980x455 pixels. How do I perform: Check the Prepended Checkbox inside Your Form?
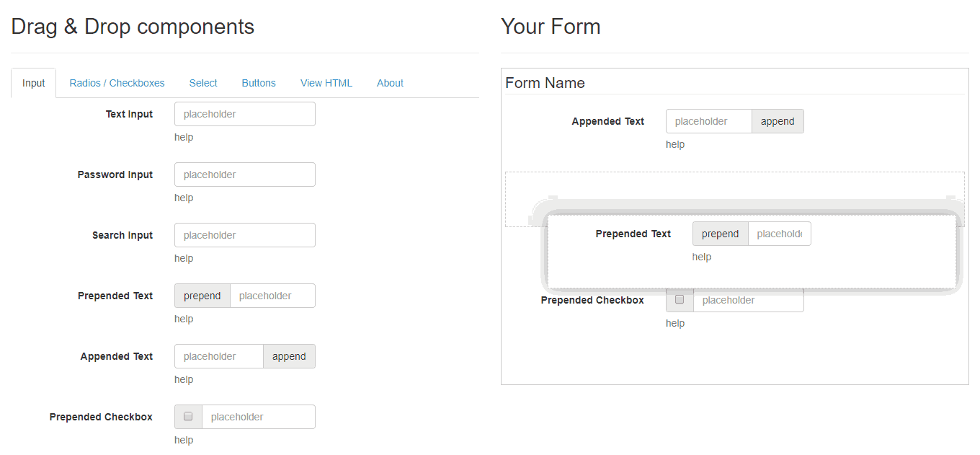tap(680, 299)
